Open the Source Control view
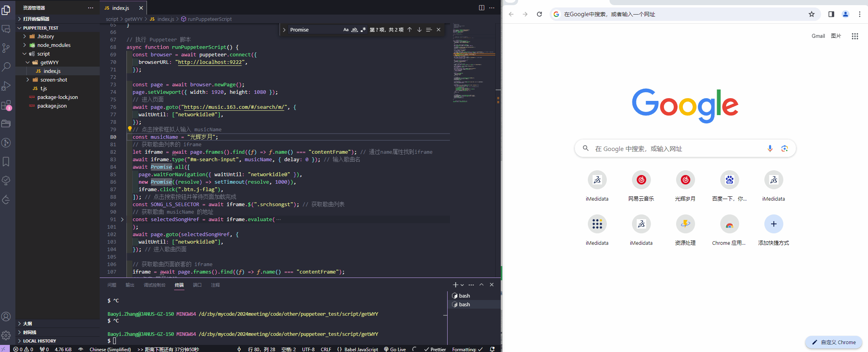Image resolution: width=868 pixels, height=352 pixels. 6,48
